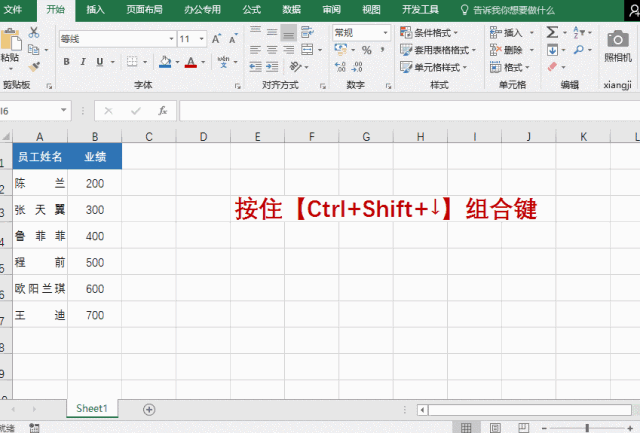This screenshot has width=640, height=433.
Task: Switch to the 公式 tab
Action: [251, 9]
